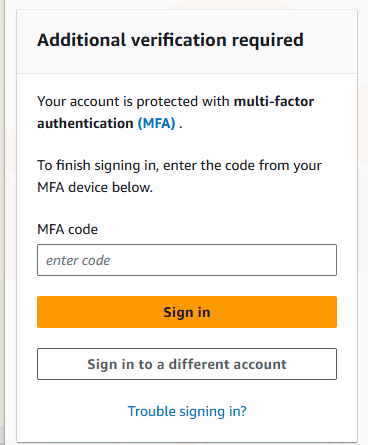Click the MFA code field label
Image resolution: width=368 pixels, height=445 pixels.
67,229
